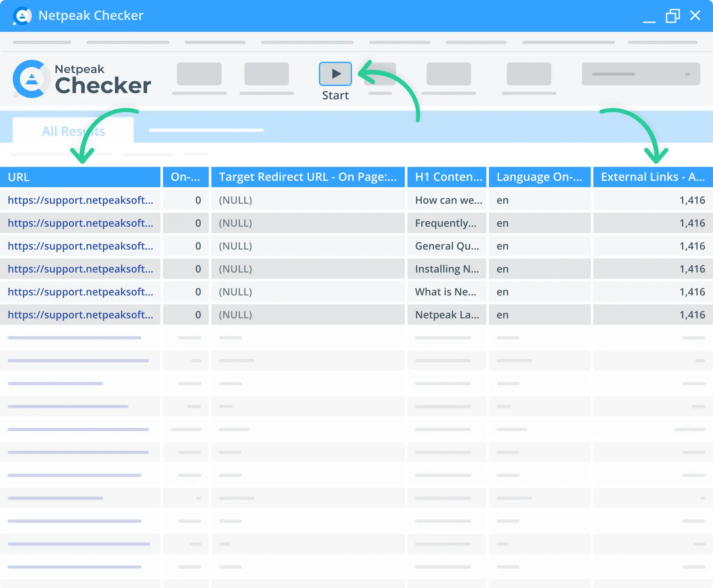Click the URL column header
The width and height of the screenshot is (713, 588).
tap(80, 177)
